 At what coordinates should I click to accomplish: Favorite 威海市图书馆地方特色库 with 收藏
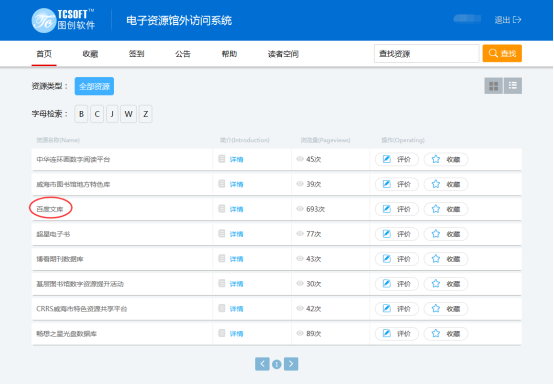(x=446, y=184)
